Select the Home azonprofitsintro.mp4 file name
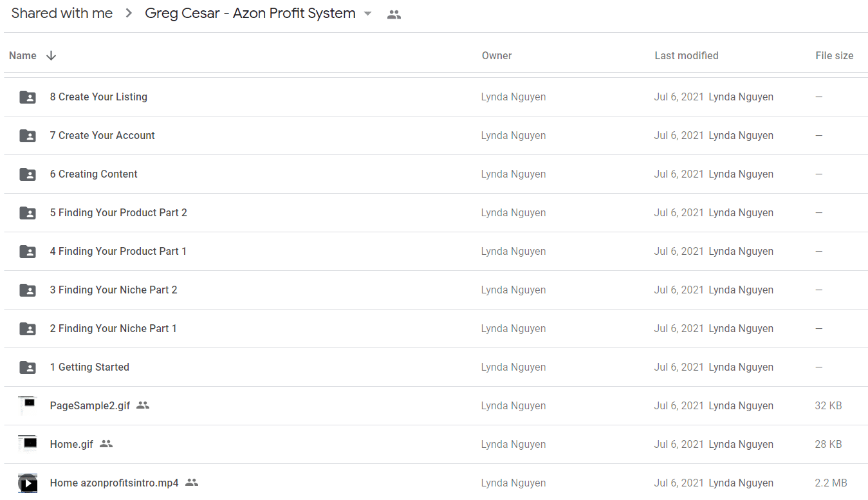 115,483
